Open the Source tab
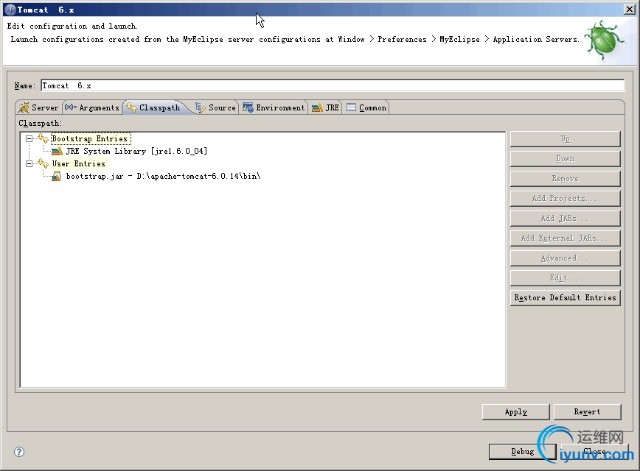 [216, 108]
